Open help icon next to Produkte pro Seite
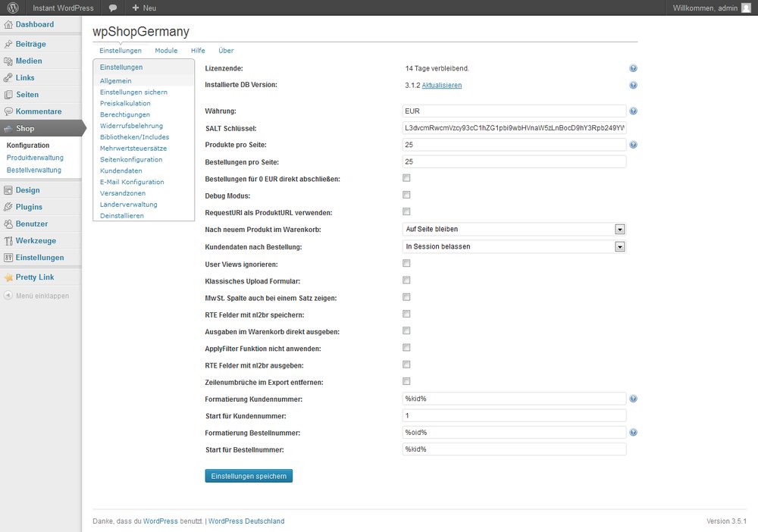The height and width of the screenshot is (532, 758). point(633,145)
